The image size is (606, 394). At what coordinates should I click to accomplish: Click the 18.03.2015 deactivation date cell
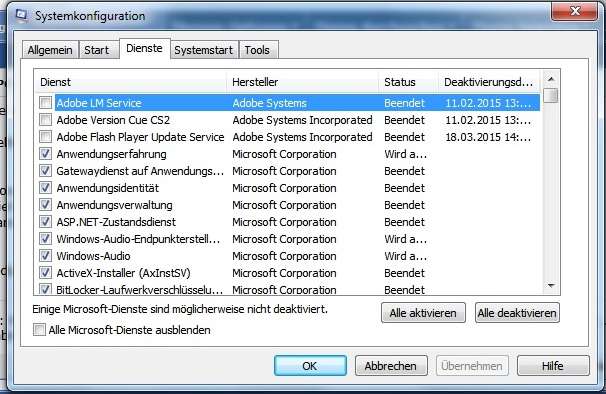click(x=488, y=137)
